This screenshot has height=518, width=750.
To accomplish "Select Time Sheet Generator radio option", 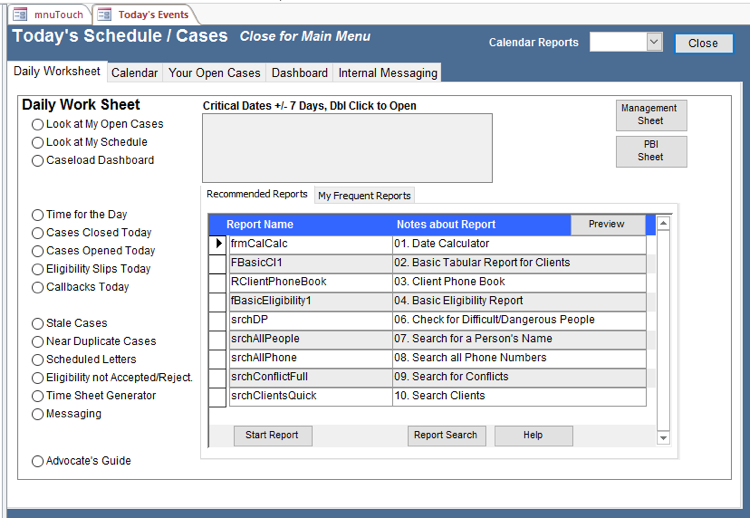I will 38,396.
